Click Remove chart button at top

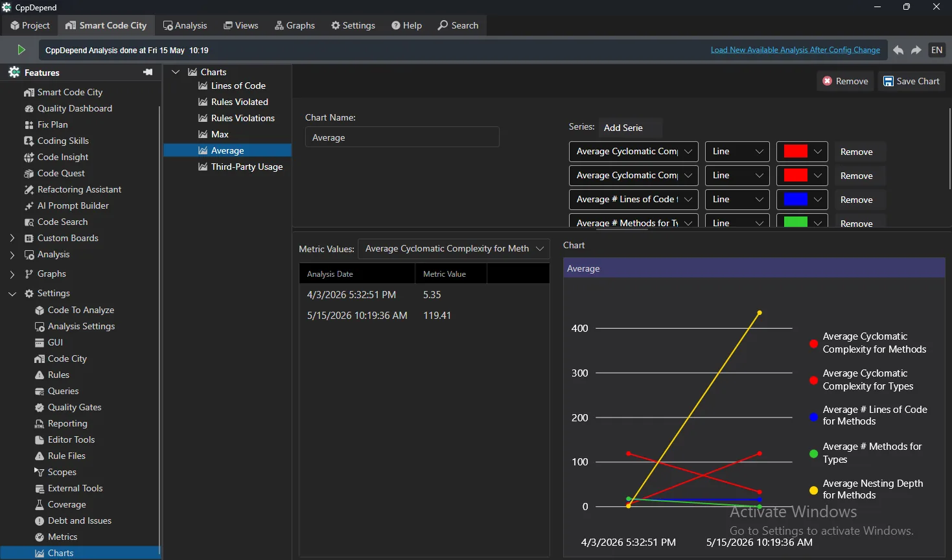click(x=845, y=81)
